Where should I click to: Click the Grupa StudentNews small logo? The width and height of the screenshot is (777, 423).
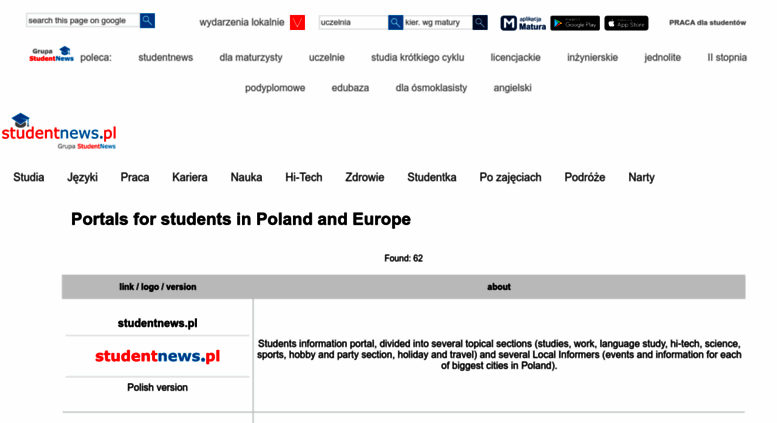click(52, 54)
